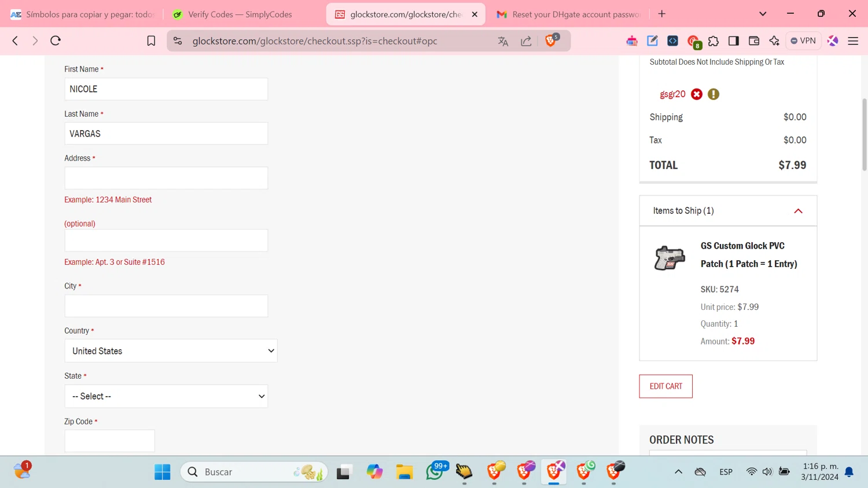The image size is (868, 488).
Task: Click the translate page icon
Action: click(x=503, y=41)
